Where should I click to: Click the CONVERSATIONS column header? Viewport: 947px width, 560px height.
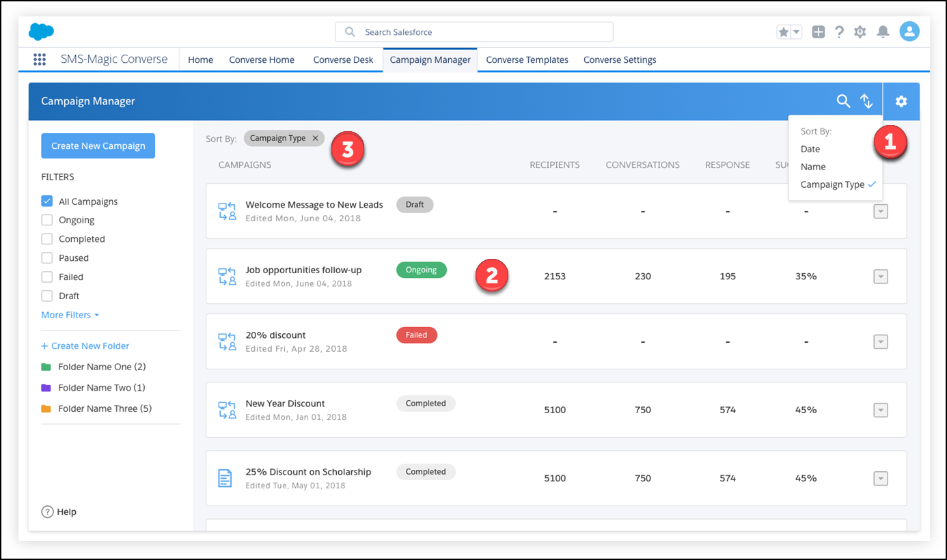click(x=643, y=165)
